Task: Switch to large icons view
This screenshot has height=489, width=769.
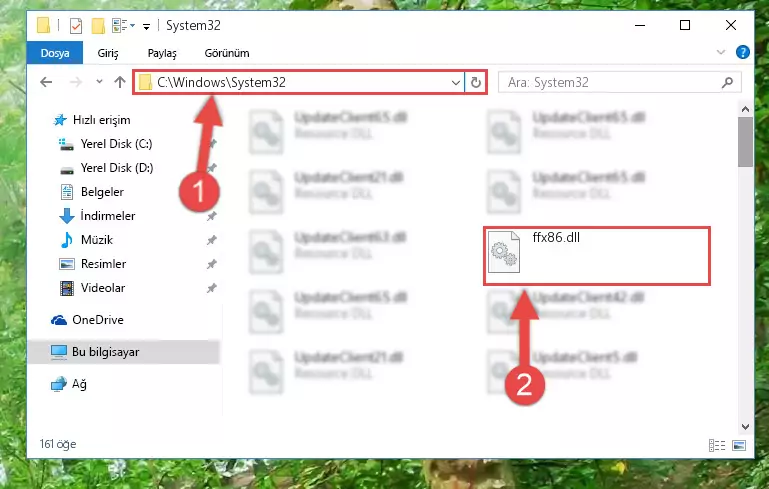Action: click(739, 445)
